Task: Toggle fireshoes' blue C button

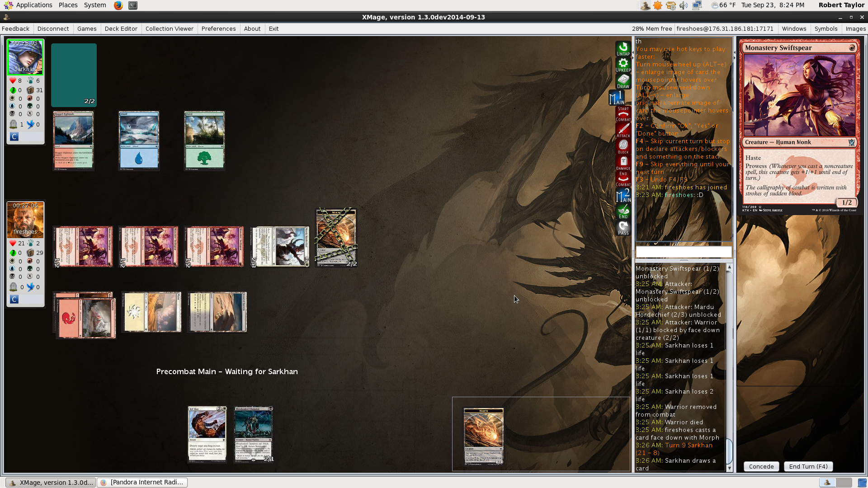Action: coord(14,299)
